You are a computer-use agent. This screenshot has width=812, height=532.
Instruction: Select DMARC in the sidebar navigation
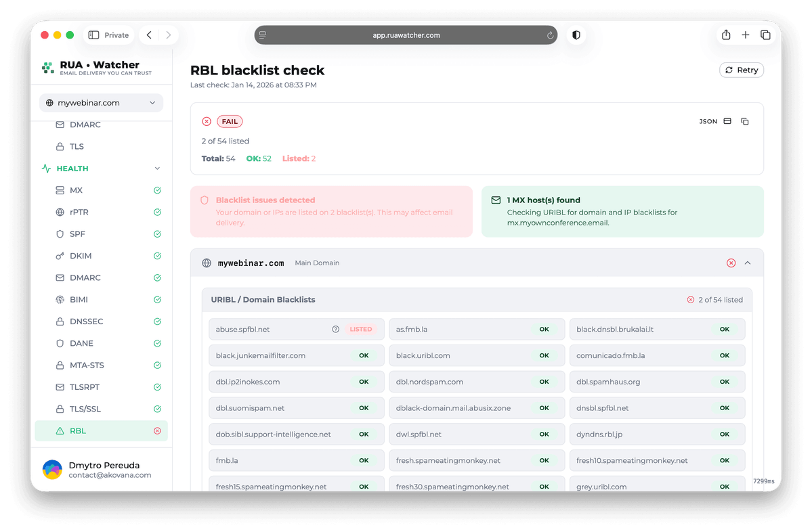pos(87,125)
